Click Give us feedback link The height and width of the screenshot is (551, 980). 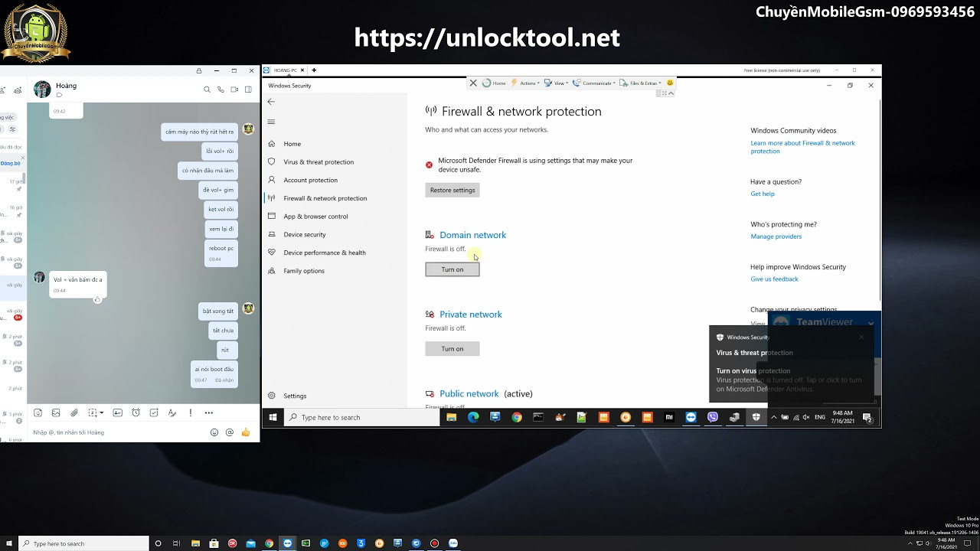pyautogui.click(x=774, y=279)
